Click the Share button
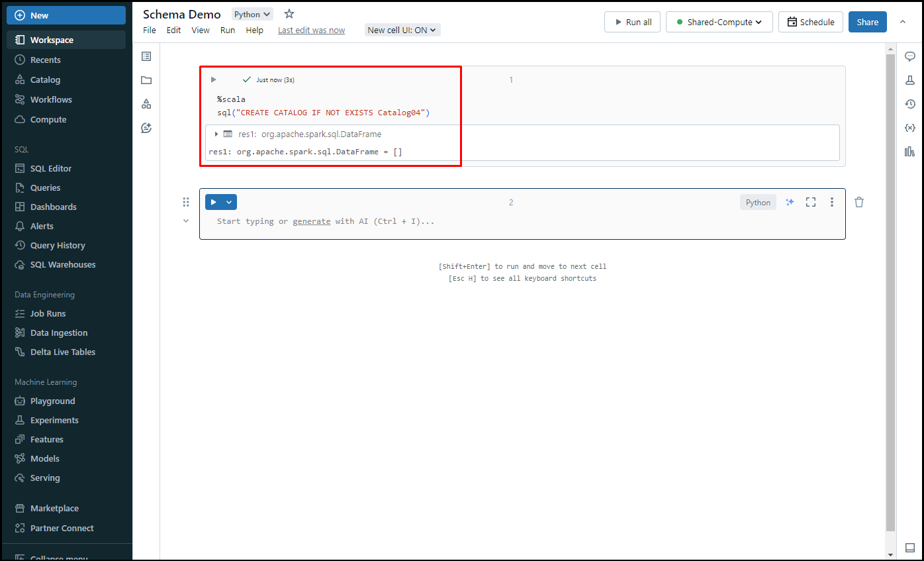The width and height of the screenshot is (924, 561). pos(868,22)
